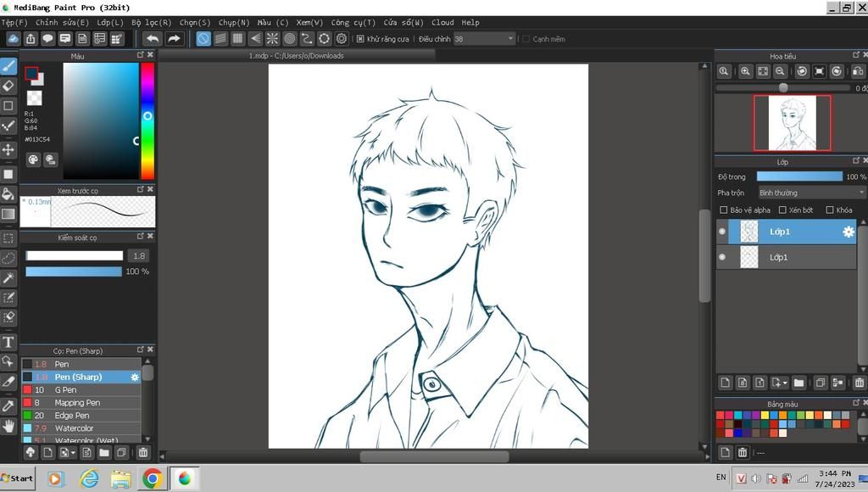Open the Pha trộn blend mode dropdown
868x492 pixels.
pos(811,193)
